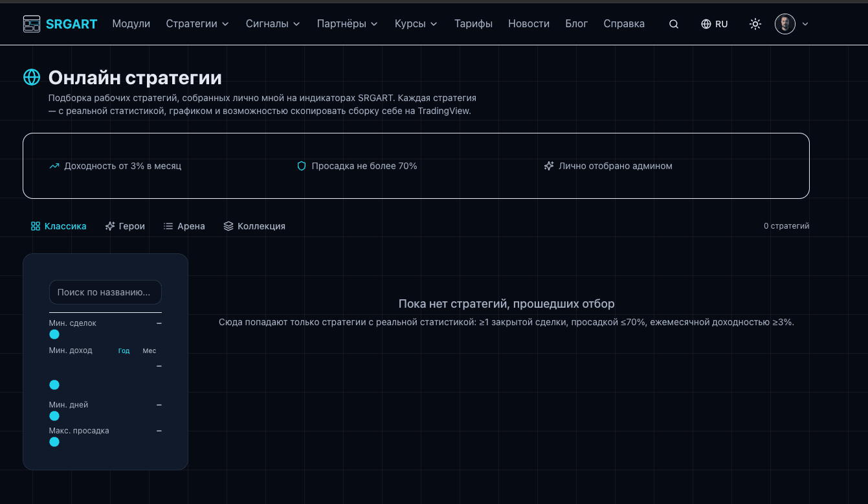Select the SRGART logo icon
The width and height of the screenshot is (868, 504).
point(31,23)
